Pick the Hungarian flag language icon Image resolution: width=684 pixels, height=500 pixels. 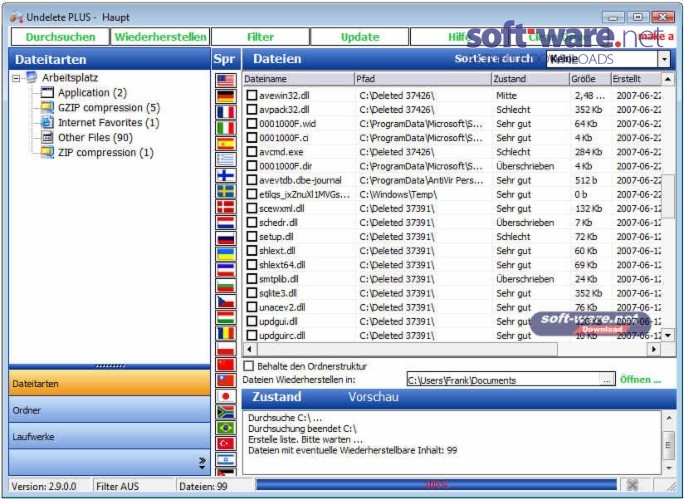click(x=226, y=317)
